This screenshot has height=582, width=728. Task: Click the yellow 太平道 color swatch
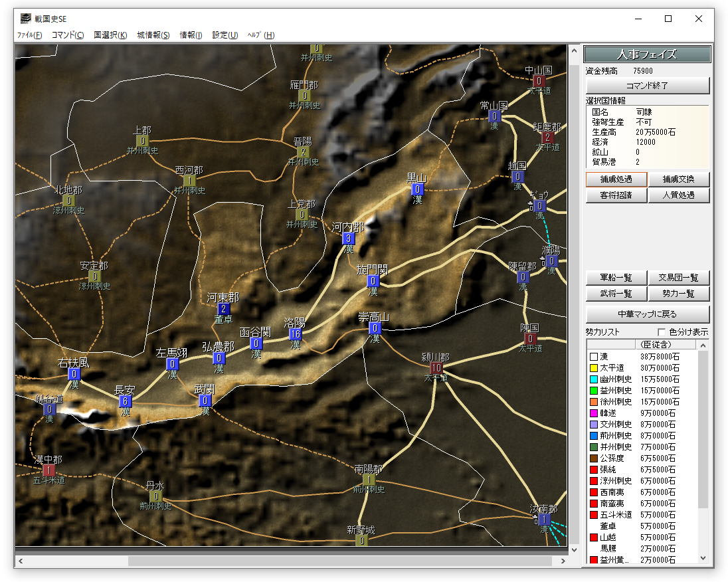593,368
